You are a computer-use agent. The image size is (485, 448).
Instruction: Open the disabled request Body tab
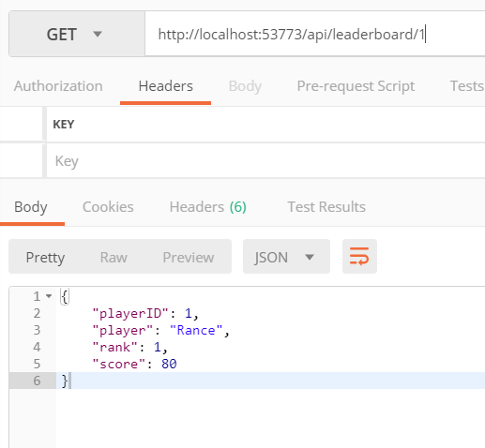pyautogui.click(x=245, y=86)
